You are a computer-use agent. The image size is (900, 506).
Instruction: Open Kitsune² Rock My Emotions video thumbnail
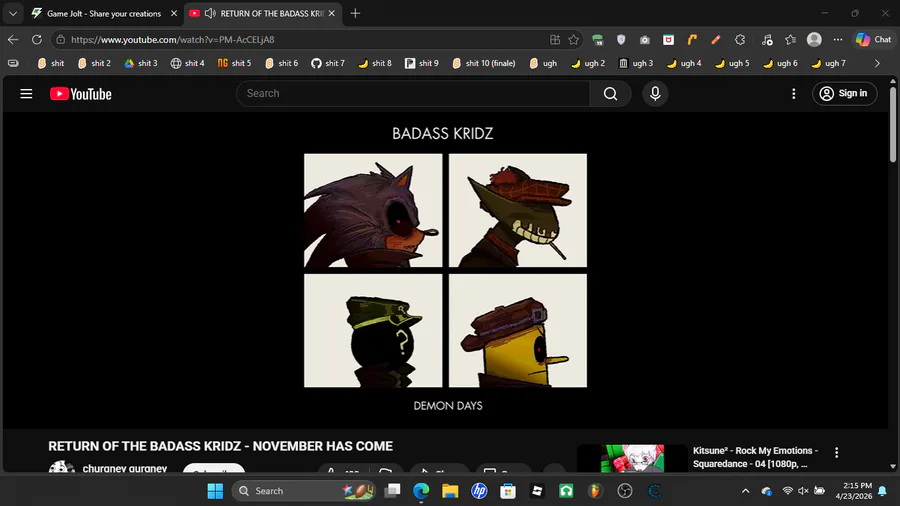[632, 458]
